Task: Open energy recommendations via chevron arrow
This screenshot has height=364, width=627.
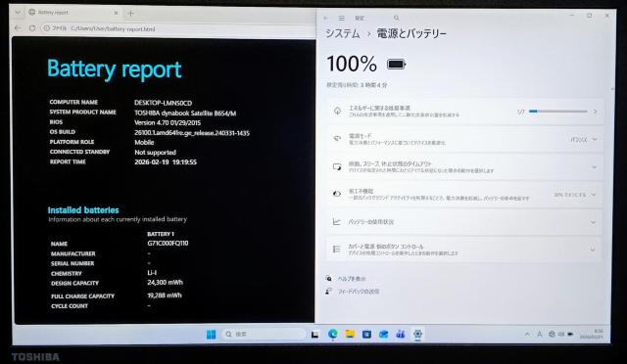Action: click(596, 112)
